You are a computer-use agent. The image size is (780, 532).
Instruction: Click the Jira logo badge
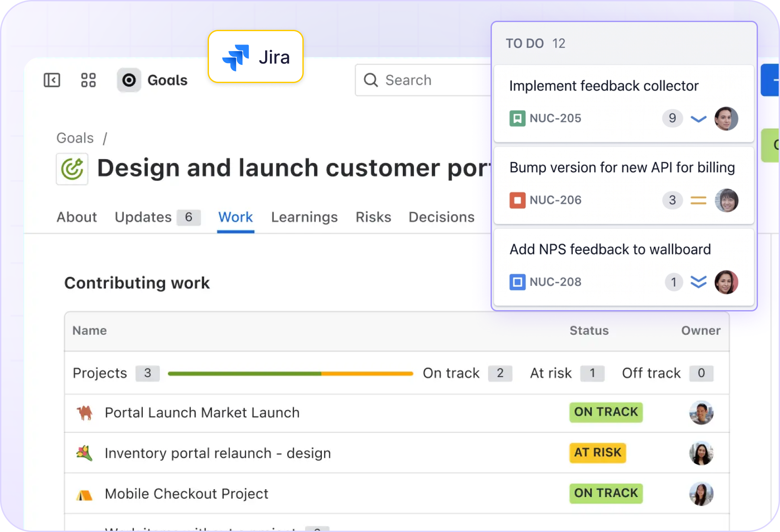(x=256, y=57)
